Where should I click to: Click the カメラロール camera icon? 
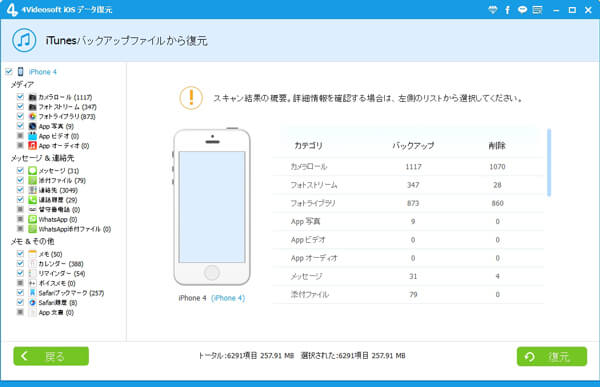[x=33, y=97]
